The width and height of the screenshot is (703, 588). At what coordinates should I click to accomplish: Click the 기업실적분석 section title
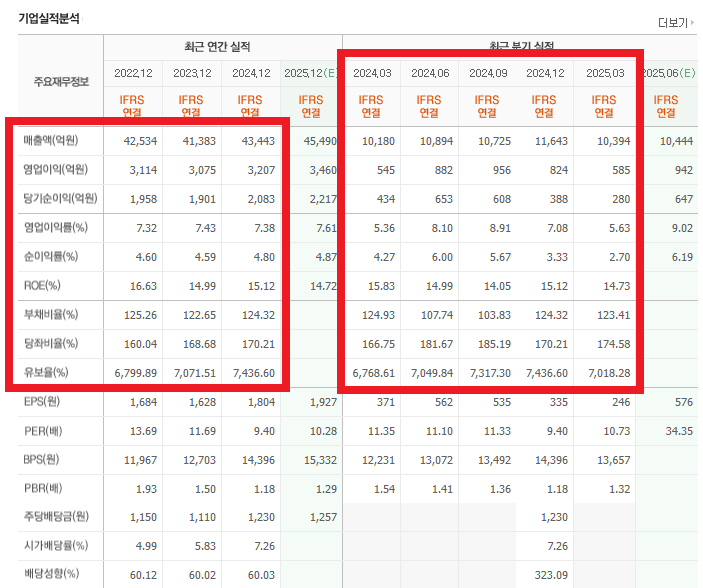(49, 18)
